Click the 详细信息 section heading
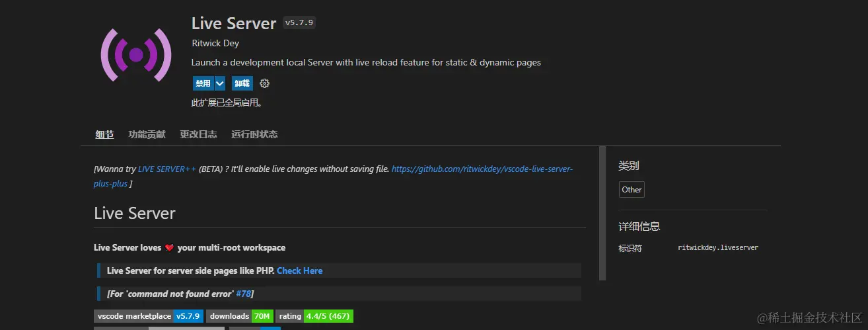The image size is (868, 330). click(x=639, y=226)
